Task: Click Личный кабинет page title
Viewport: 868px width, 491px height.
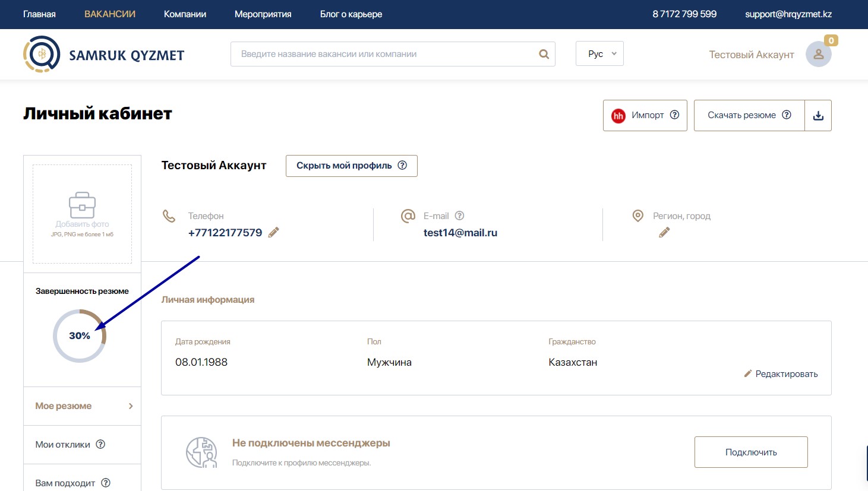Action: (97, 113)
